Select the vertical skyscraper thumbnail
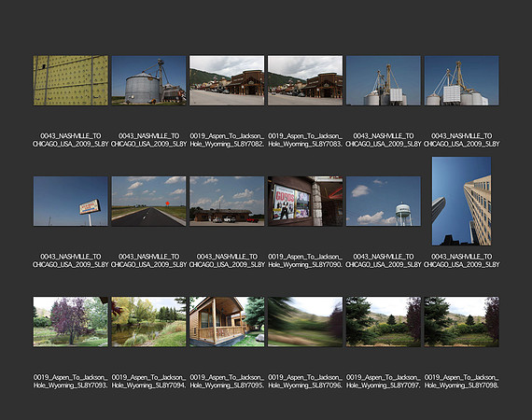 click(461, 201)
